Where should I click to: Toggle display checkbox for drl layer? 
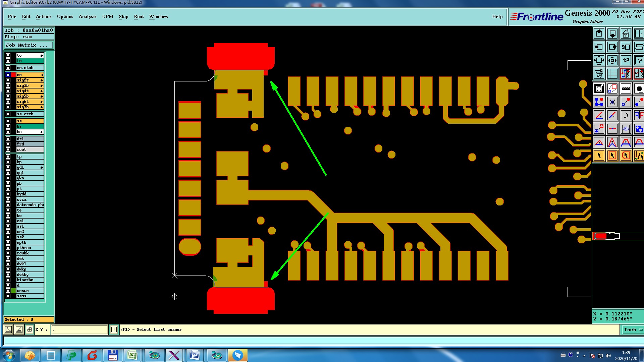tap(8, 139)
